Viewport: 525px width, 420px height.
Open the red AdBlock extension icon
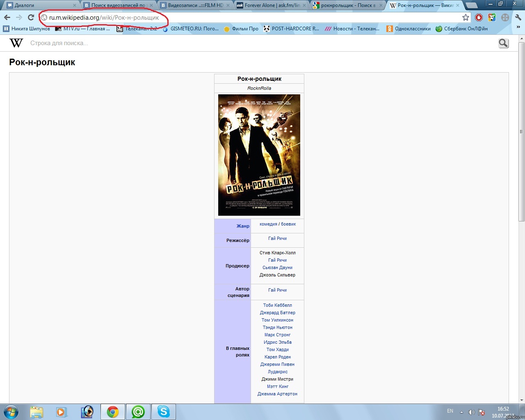(479, 17)
